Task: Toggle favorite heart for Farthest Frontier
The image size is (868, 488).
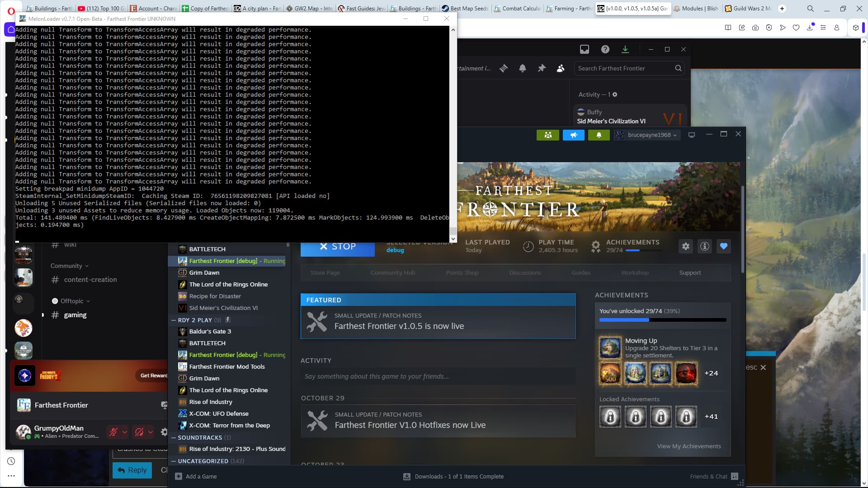Action: pyautogui.click(x=724, y=246)
